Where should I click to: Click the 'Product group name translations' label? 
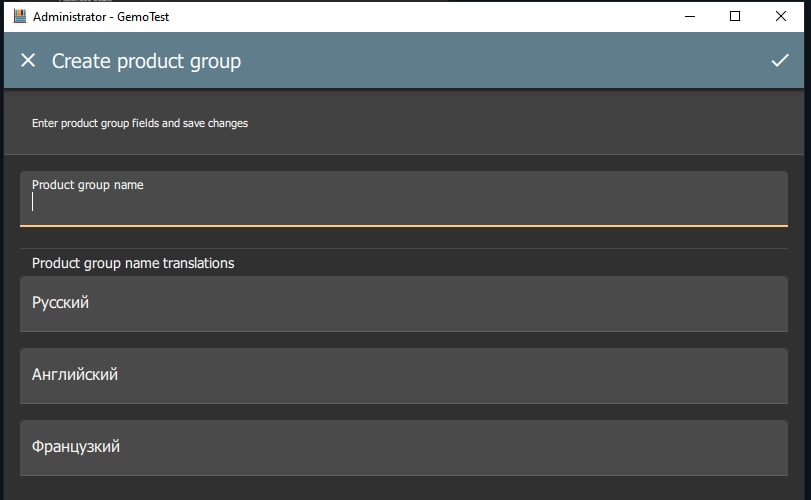(x=133, y=263)
